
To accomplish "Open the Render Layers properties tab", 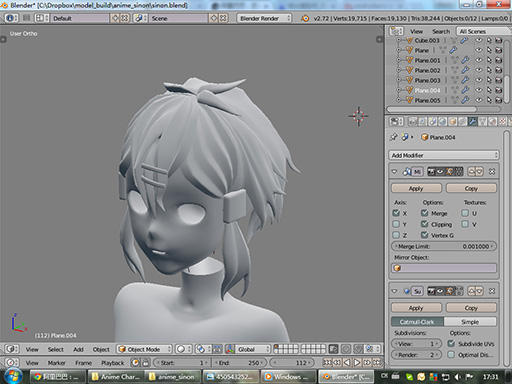I will pyautogui.click(x=422, y=122).
